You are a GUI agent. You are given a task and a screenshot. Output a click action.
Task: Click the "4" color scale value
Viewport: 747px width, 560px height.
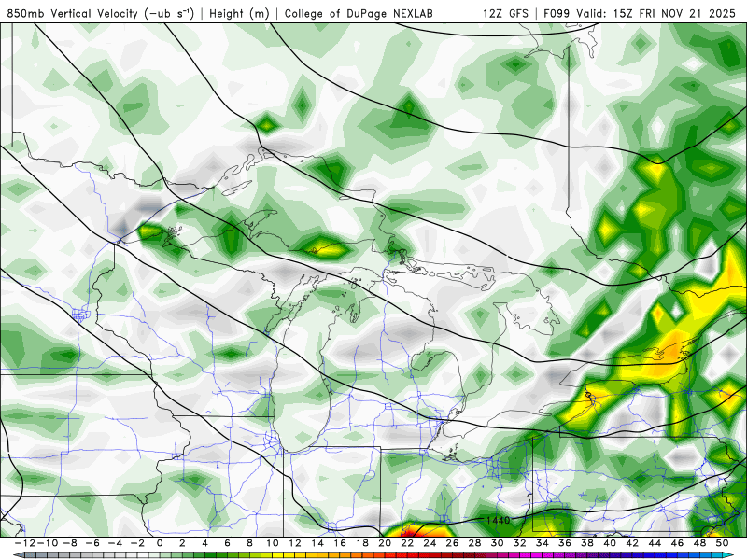[x=204, y=543]
